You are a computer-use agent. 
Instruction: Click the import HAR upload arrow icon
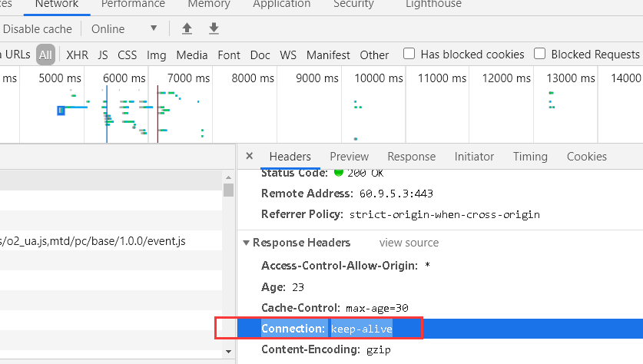tap(187, 29)
